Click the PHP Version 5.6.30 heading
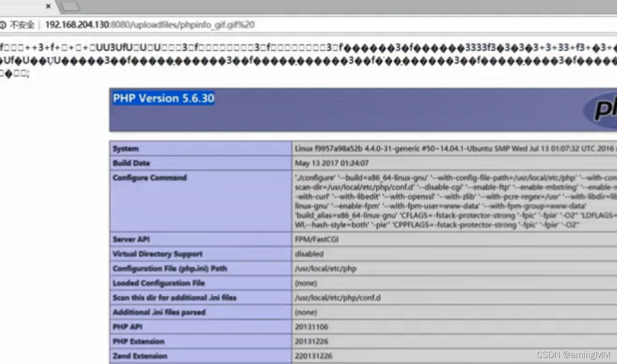The image size is (617, 364). (x=164, y=98)
